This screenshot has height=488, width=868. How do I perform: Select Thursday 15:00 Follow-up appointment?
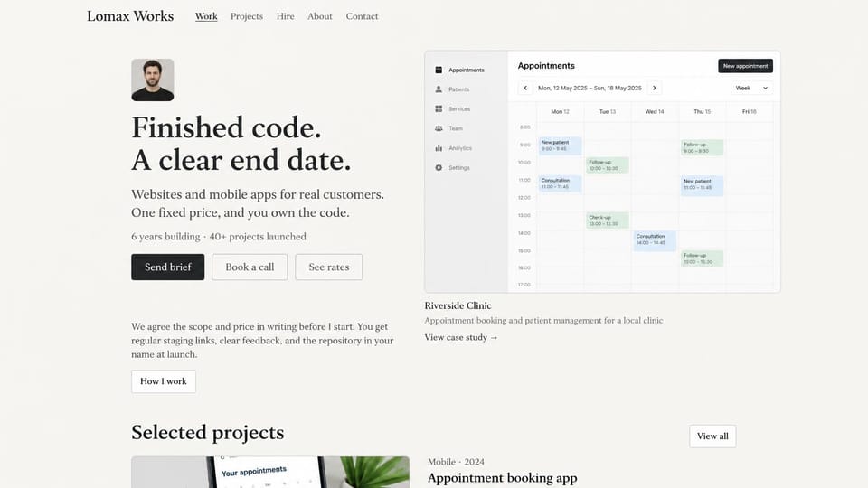tap(702, 258)
